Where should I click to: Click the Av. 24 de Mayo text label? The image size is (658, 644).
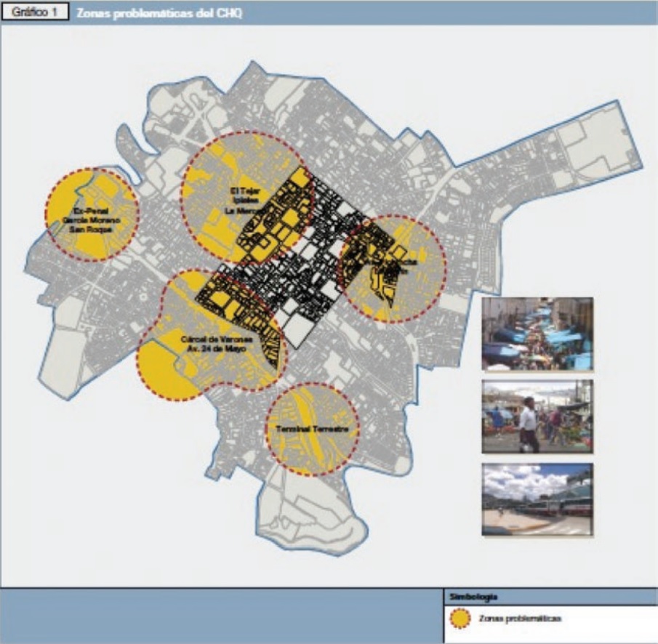(x=213, y=349)
